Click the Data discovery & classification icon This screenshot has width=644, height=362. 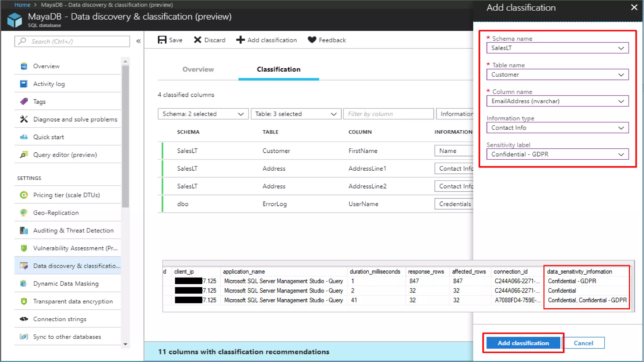coord(24,266)
